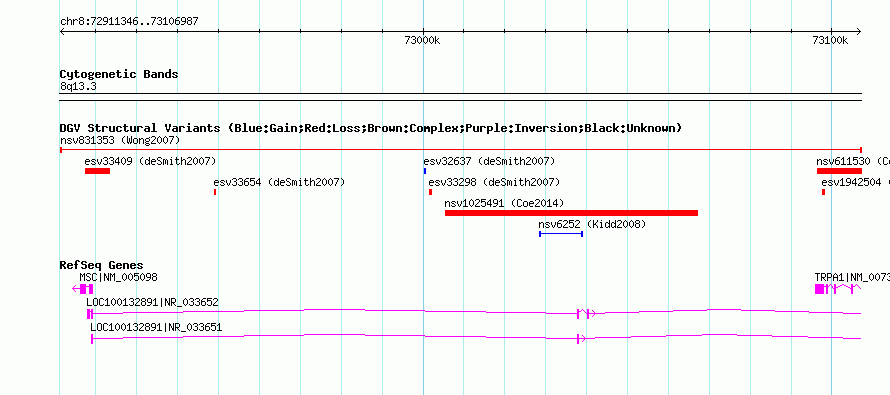Click the 73000k ruler label
Image resolution: width=890 pixels, height=395 pixels.
point(423,40)
